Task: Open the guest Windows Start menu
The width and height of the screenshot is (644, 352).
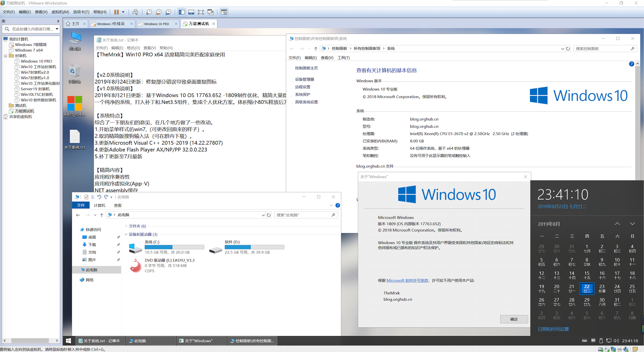Action: pyautogui.click(x=69, y=341)
